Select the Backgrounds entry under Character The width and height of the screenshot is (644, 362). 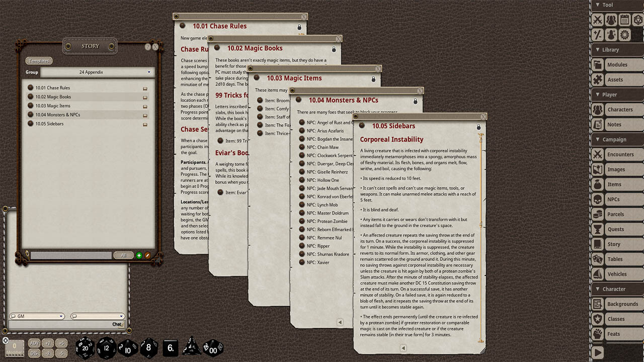point(623,304)
